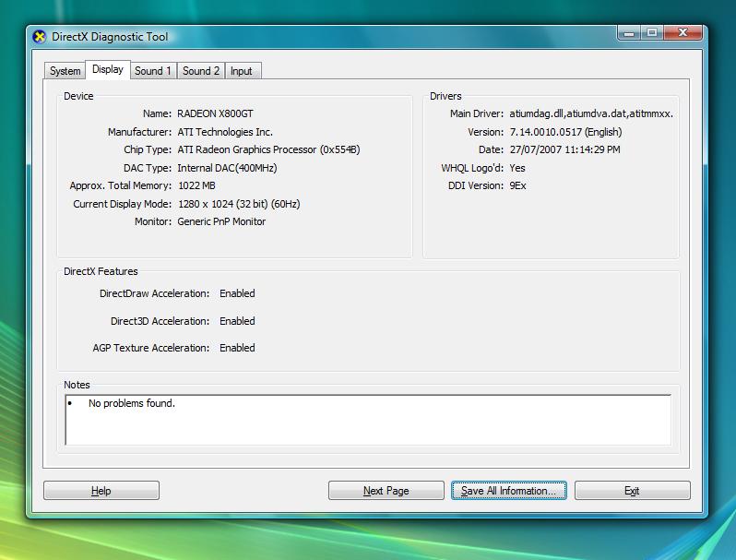Image resolution: width=736 pixels, height=560 pixels.
Task: Click the 'Main Driver:' label
Action: coord(477,114)
